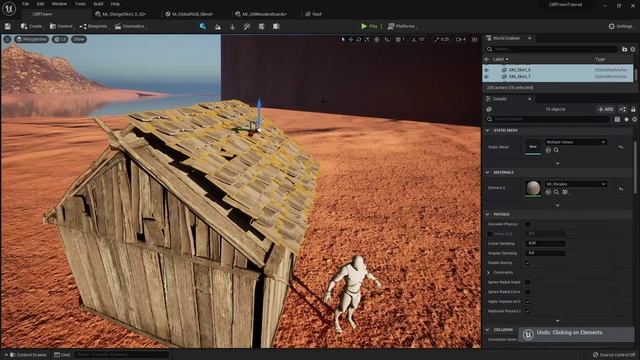
Task: Toggle visibility eye for SM_Skirt_6
Action: point(487,70)
